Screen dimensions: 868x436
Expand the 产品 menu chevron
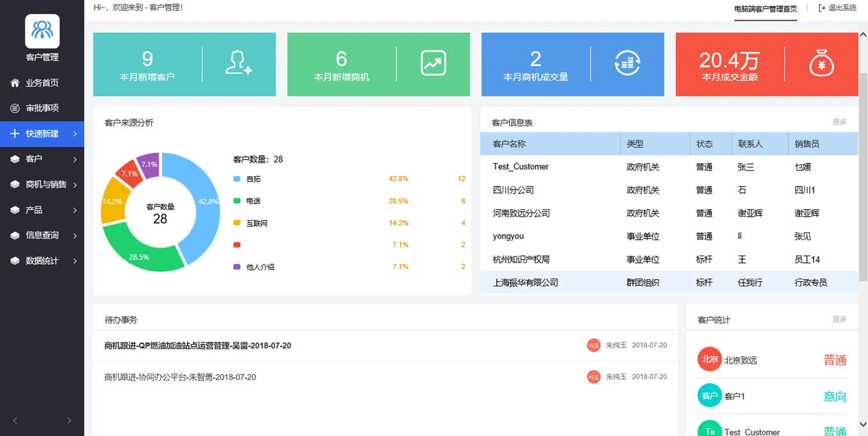[x=75, y=210]
